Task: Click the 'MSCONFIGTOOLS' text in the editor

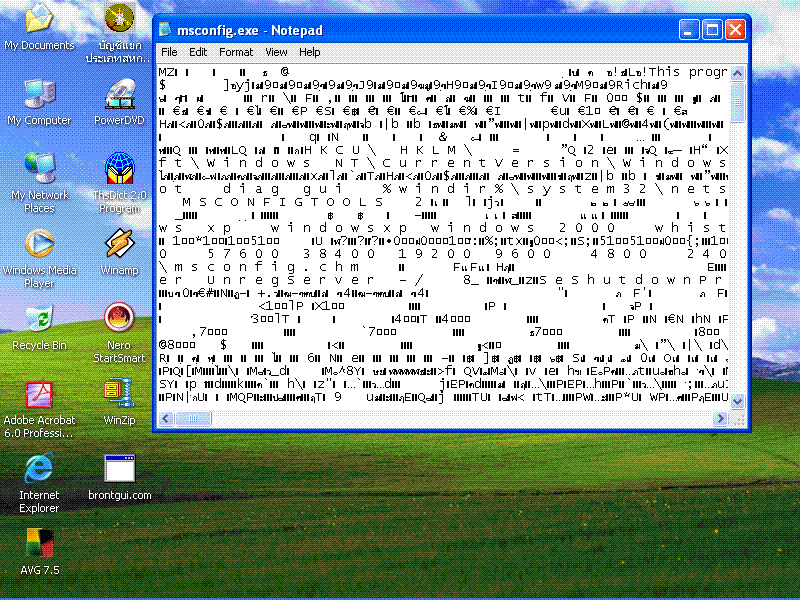Action: (283, 202)
